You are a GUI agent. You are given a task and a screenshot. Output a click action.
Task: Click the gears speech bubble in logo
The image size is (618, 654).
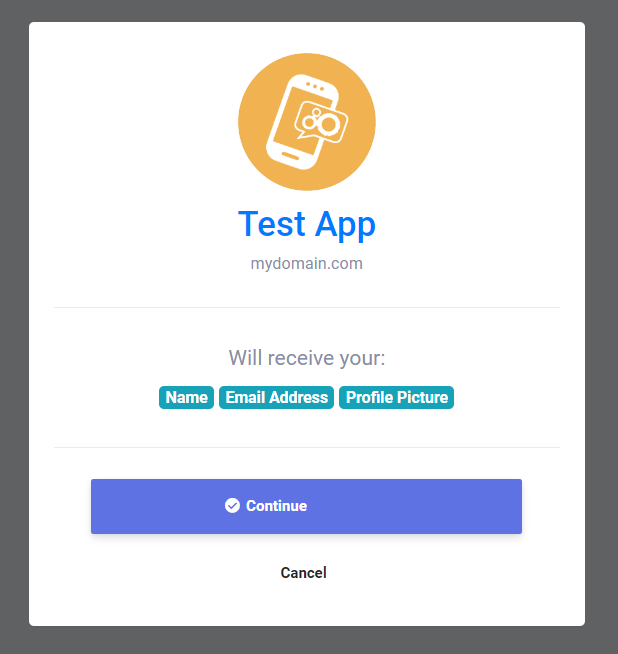[x=321, y=121]
